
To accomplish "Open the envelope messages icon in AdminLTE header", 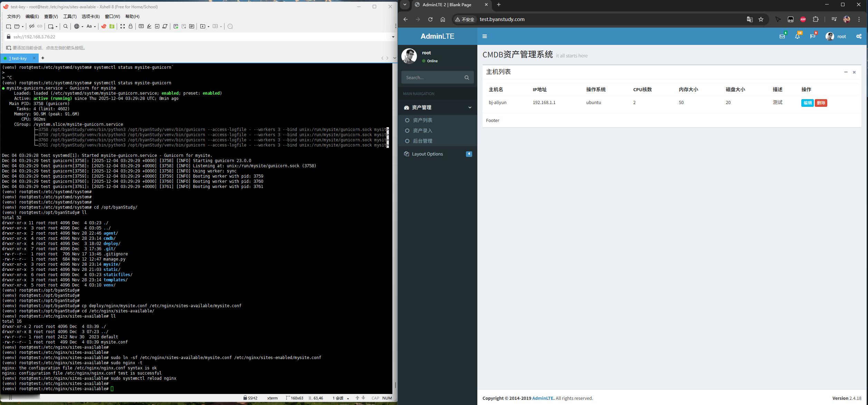I will click(x=782, y=36).
